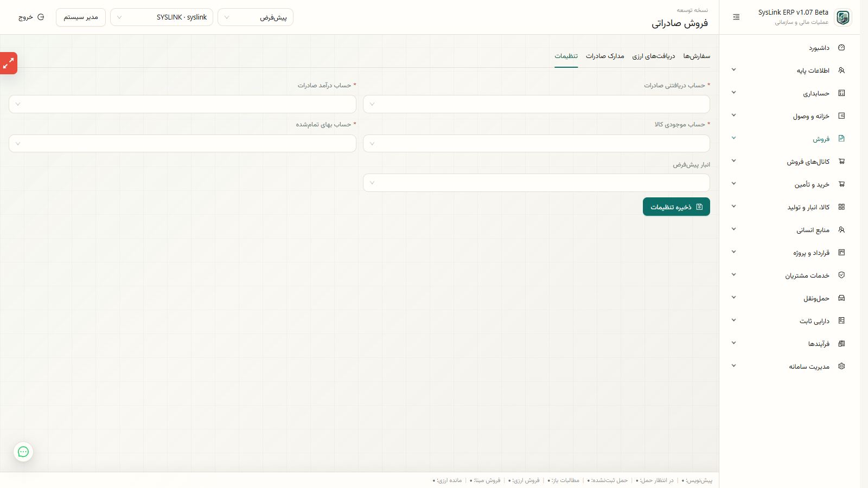
Task: Open the chat support bubble icon
Action: pyautogui.click(x=23, y=452)
